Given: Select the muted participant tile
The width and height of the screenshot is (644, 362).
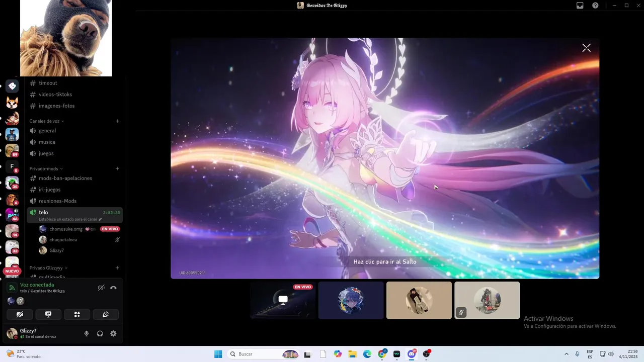Looking at the screenshot, I should 487,300.
